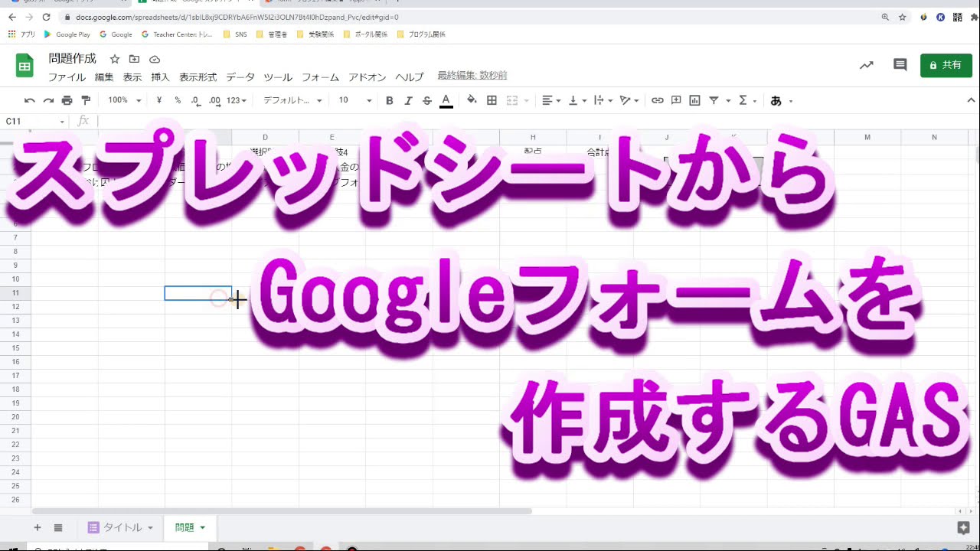Switch to the タイトル sheet tab
980x551 pixels.
pyautogui.click(x=119, y=527)
